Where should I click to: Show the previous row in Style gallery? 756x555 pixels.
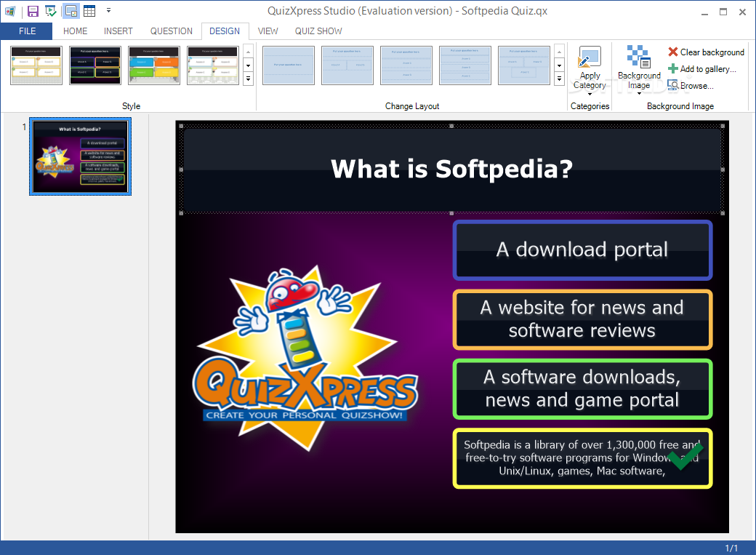(249, 51)
